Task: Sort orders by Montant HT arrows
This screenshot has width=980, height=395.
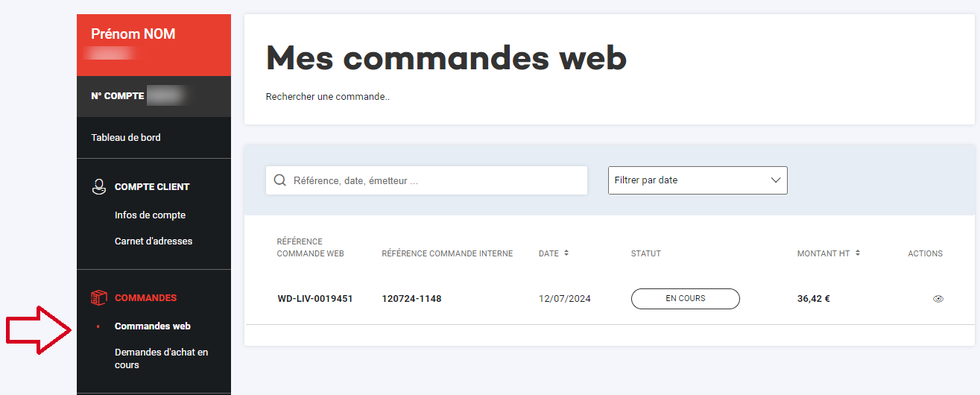Action: coord(858,253)
